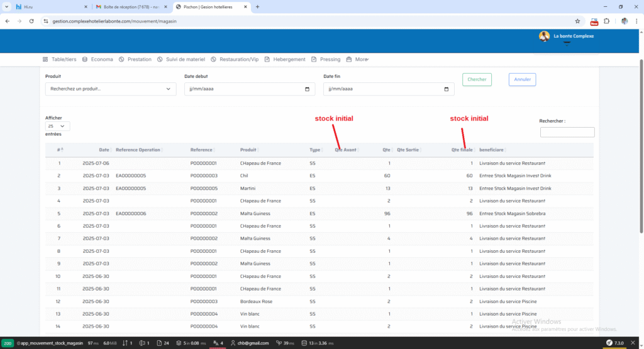Reload the page with the refresh icon

(x=31, y=21)
